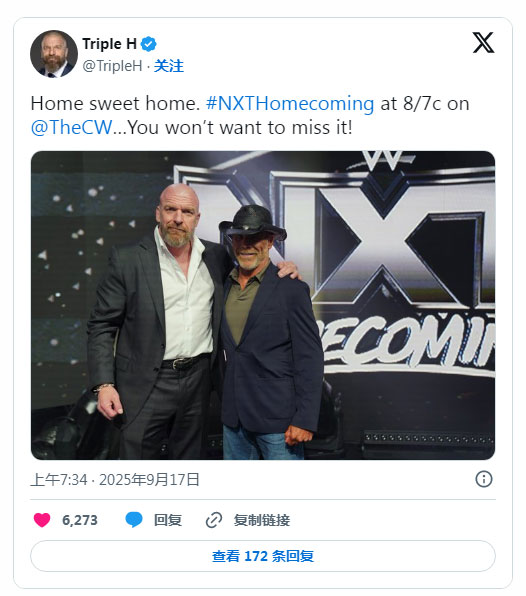The image size is (526, 596).
Task: Click the 2025年9月17日 date link
Action: (x=149, y=480)
